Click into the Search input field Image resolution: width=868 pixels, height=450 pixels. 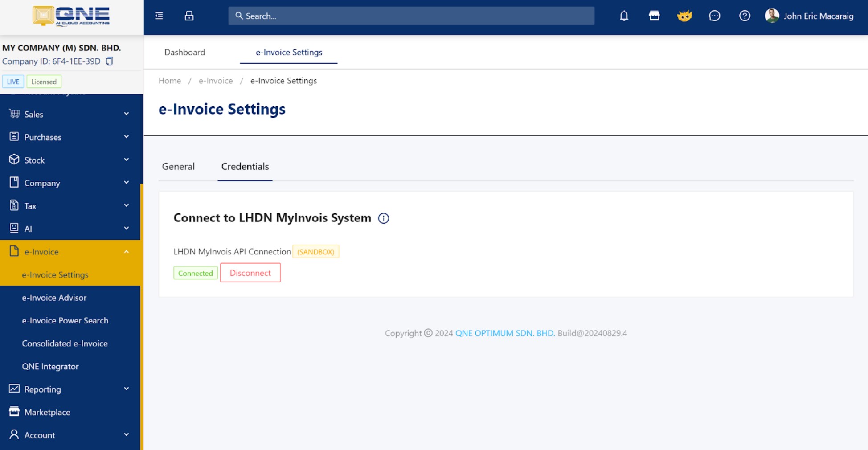(x=411, y=16)
